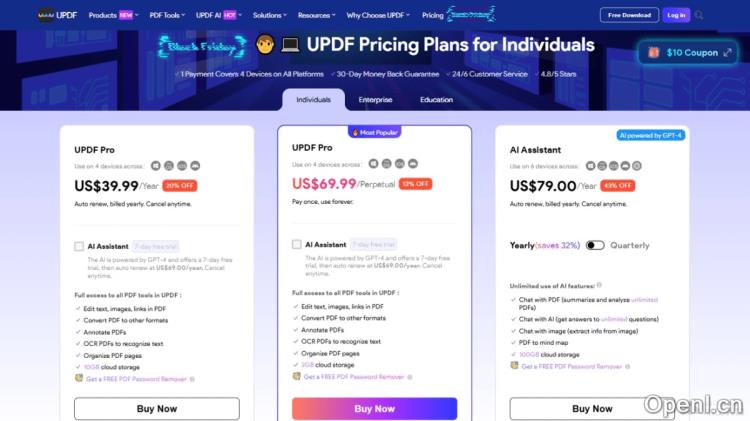Click the Log in button
This screenshot has height=421, width=750.
pyautogui.click(x=676, y=15)
